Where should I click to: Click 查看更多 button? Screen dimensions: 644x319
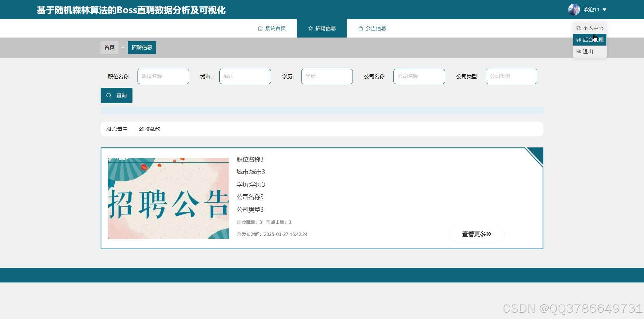[x=477, y=234]
